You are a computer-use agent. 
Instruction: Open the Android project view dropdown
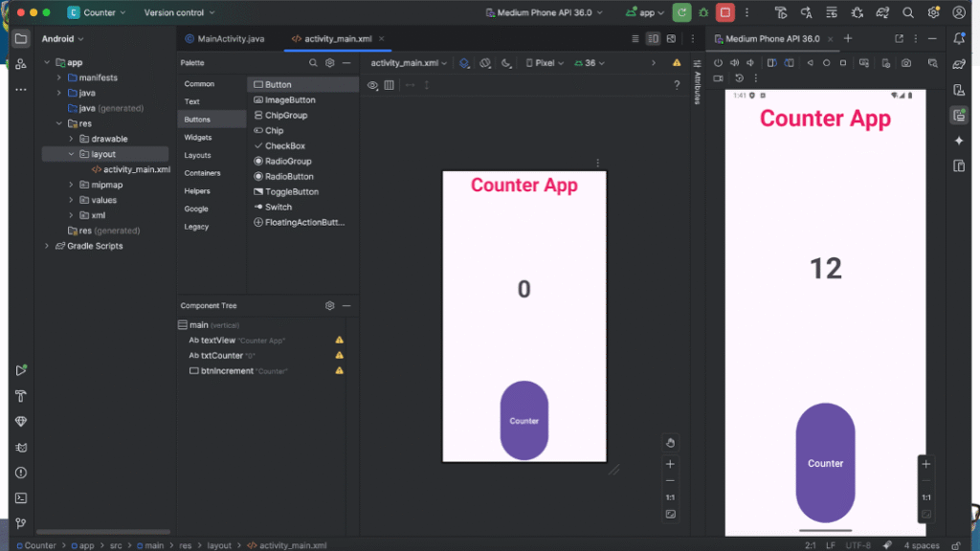(62, 38)
